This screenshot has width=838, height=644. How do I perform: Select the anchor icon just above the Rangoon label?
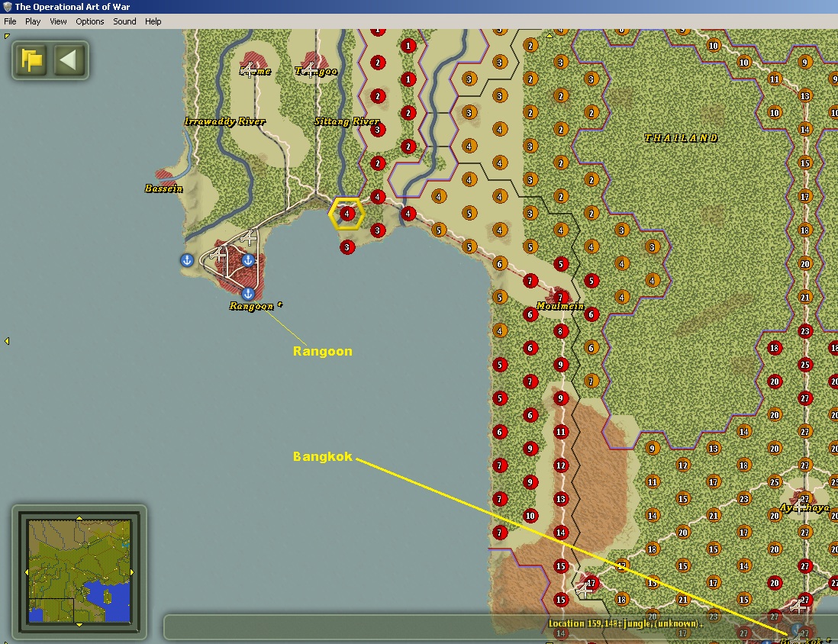(247, 294)
